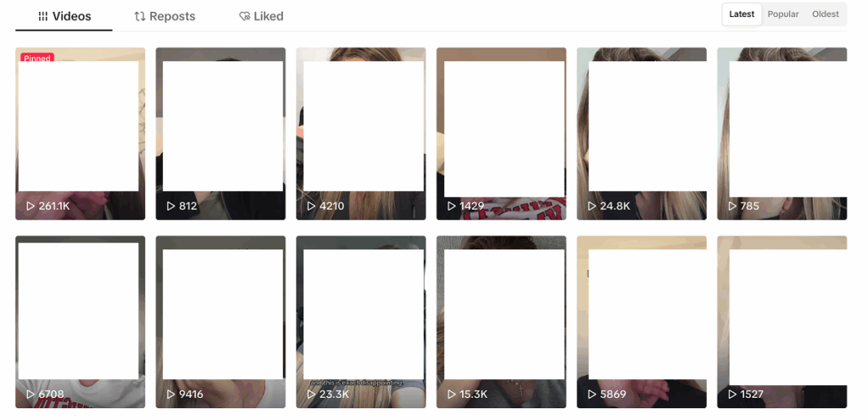Sort videos by Oldest
The height and width of the screenshot is (420, 868).
(x=826, y=14)
